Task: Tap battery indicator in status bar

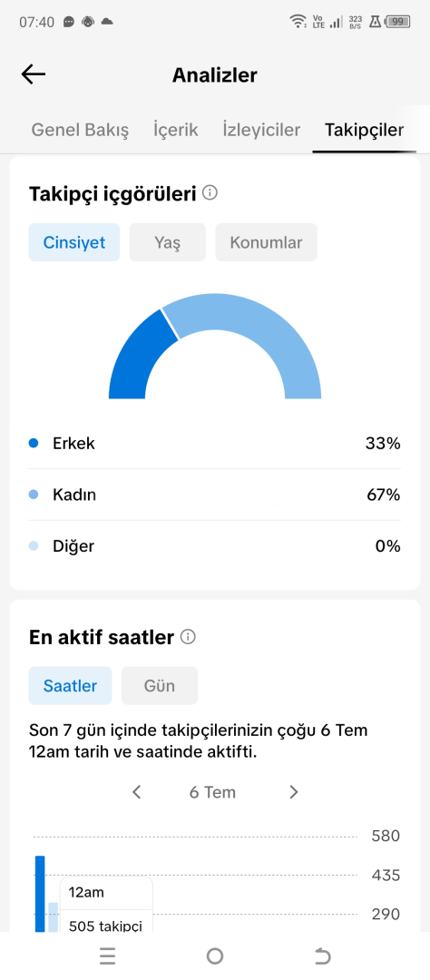Action: click(x=397, y=22)
